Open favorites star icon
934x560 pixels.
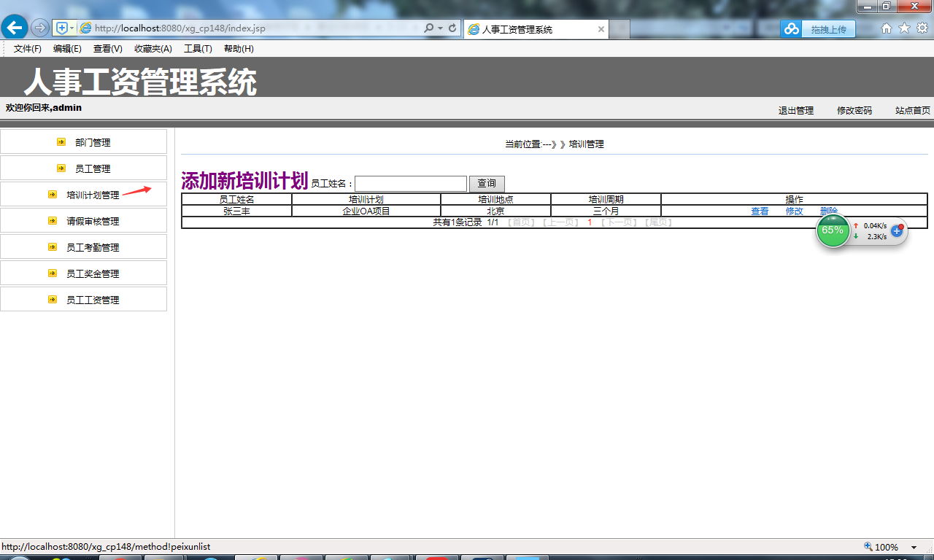904,28
